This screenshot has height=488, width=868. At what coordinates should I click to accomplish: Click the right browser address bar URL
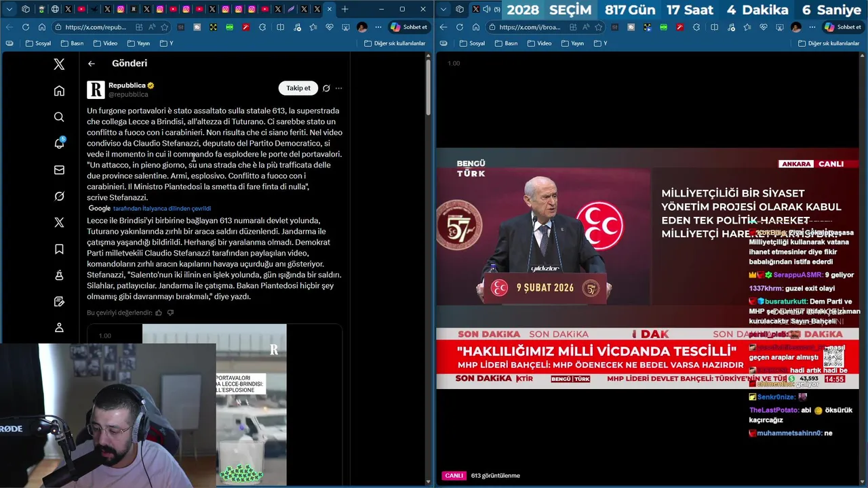click(530, 27)
